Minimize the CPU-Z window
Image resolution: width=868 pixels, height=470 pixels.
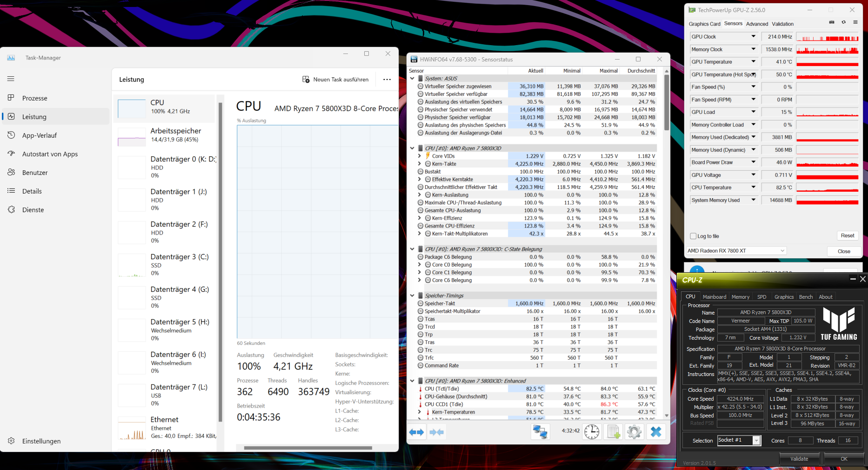(853, 279)
